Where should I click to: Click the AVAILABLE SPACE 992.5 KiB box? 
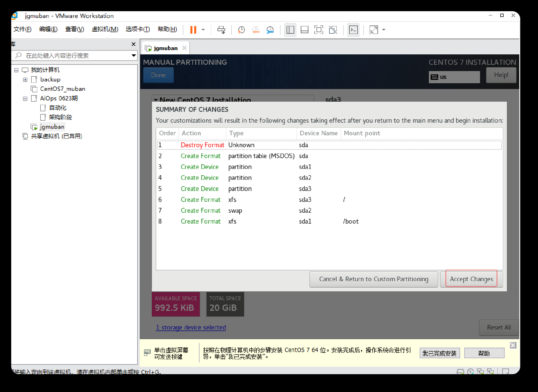176,304
